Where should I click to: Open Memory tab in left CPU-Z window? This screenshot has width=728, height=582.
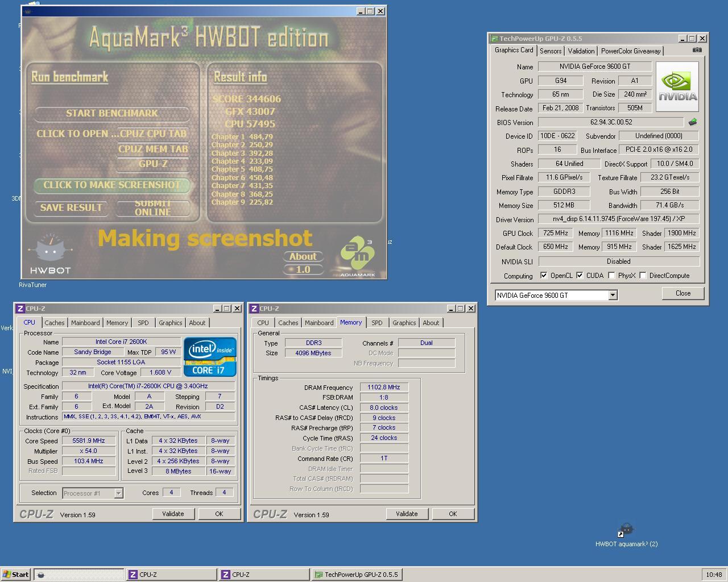[117, 323]
